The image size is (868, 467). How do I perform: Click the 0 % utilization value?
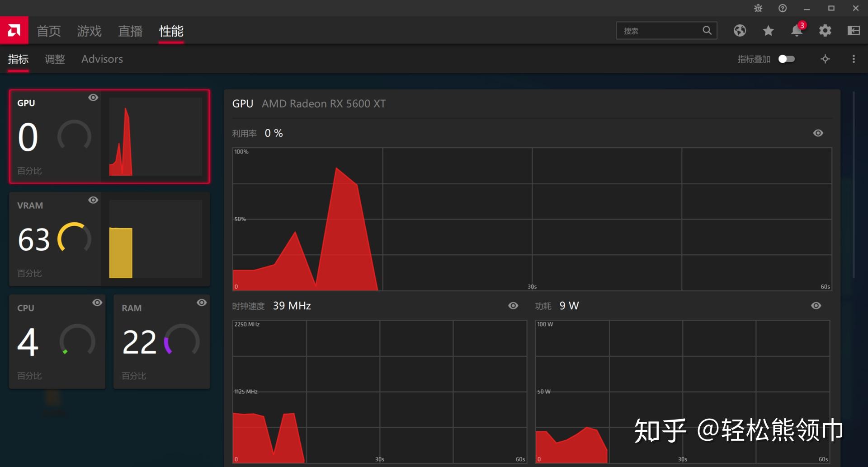(x=274, y=133)
